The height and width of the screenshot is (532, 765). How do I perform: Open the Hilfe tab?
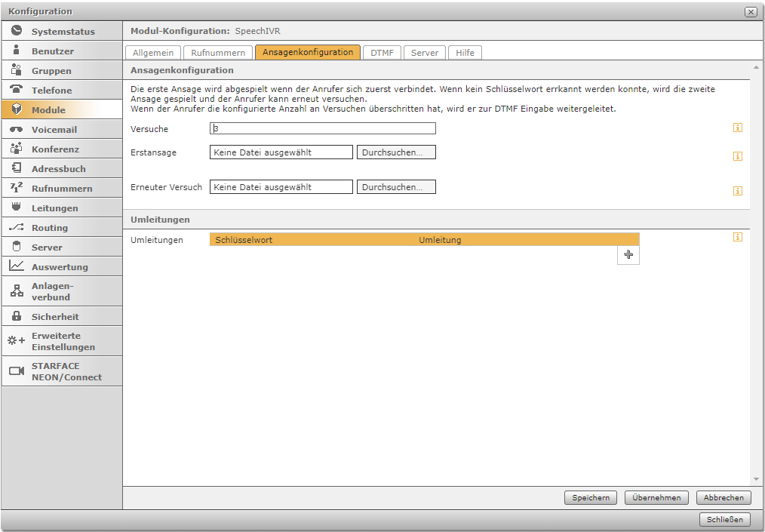pos(465,53)
